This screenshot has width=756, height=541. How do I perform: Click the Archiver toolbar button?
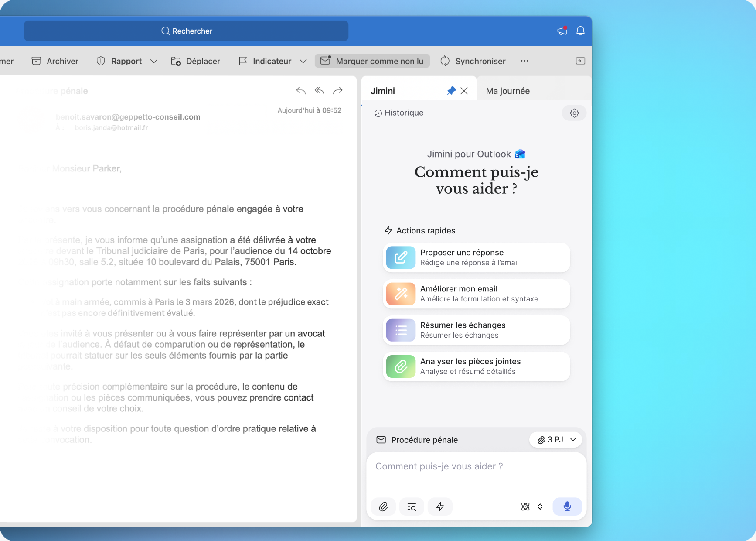tap(55, 61)
